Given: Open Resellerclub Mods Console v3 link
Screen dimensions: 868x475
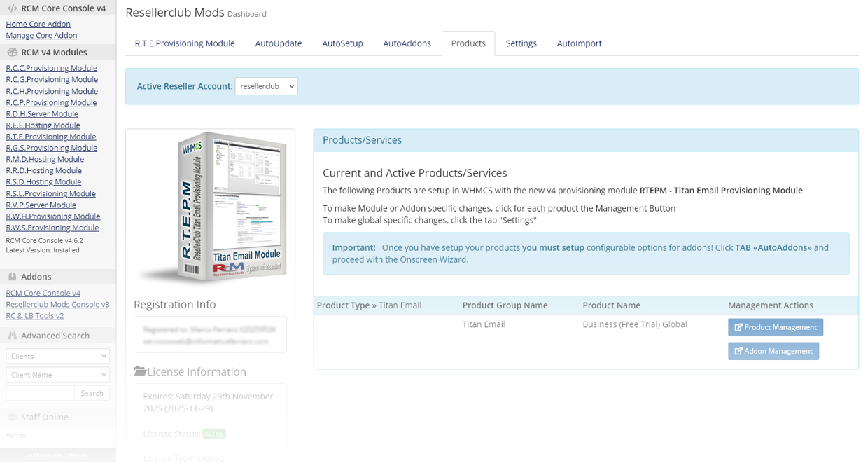Looking at the screenshot, I should (57, 304).
